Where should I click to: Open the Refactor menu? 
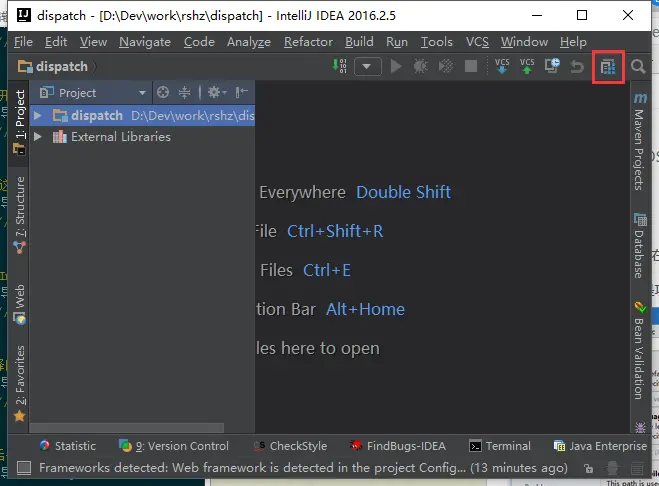308,42
